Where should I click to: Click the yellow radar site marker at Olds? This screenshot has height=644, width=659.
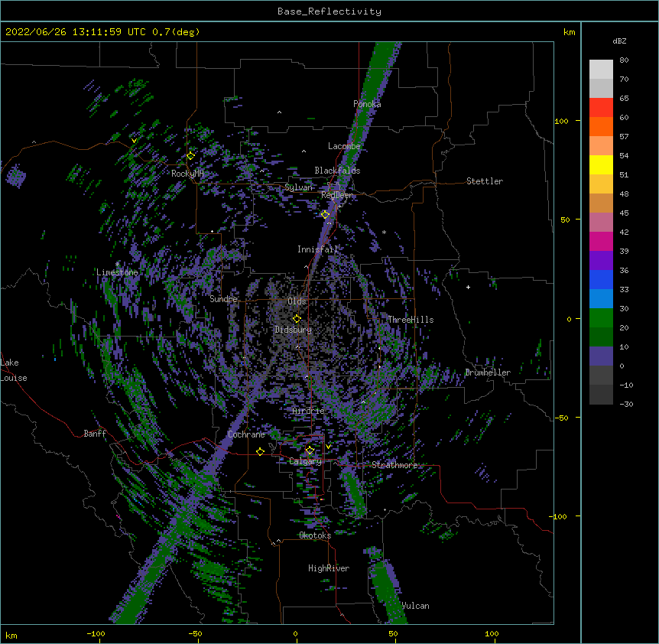[x=297, y=319]
